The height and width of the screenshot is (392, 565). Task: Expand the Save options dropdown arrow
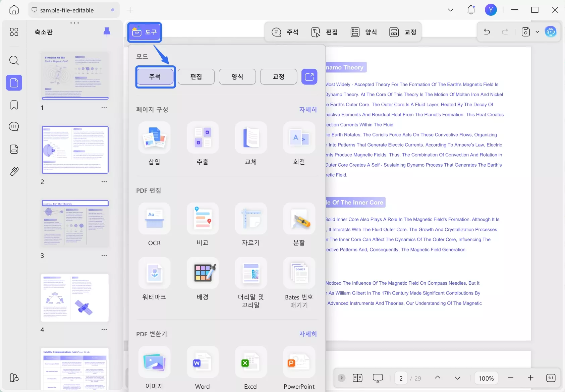537,32
